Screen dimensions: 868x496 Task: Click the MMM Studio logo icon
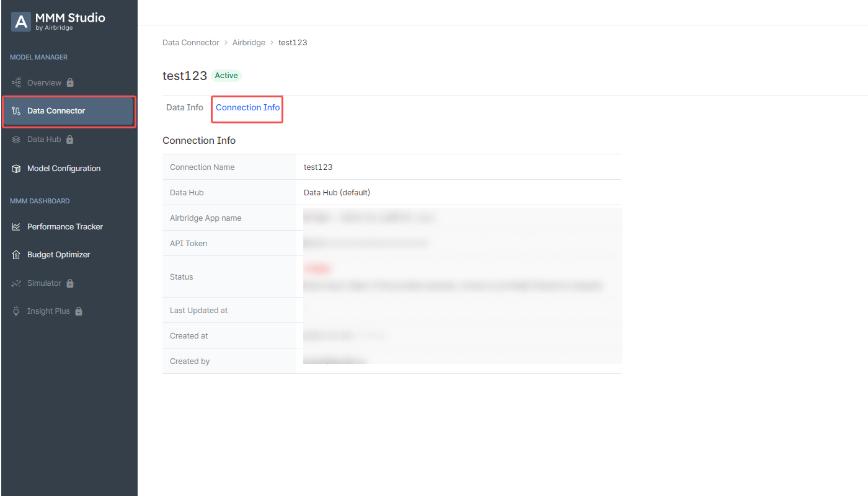click(21, 22)
